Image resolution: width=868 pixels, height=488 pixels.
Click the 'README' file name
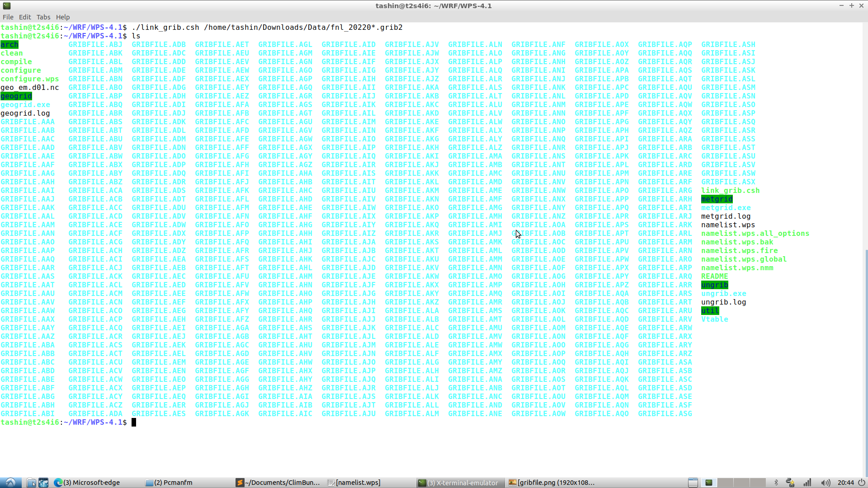coord(715,276)
